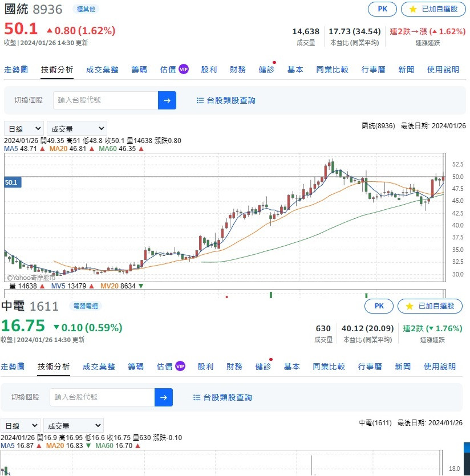This screenshot has height=476, width=470.
Task: Switch to 走勢圖 tab for 國統
Action: 16,70
